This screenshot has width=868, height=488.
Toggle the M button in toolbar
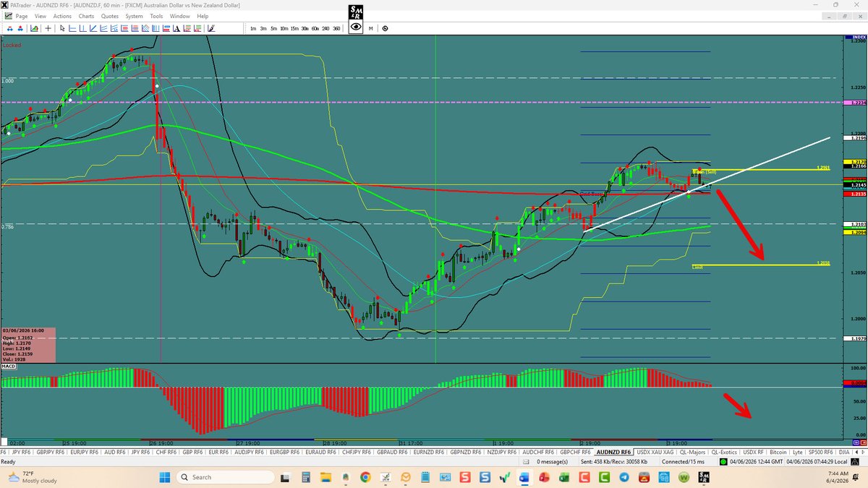(370, 28)
